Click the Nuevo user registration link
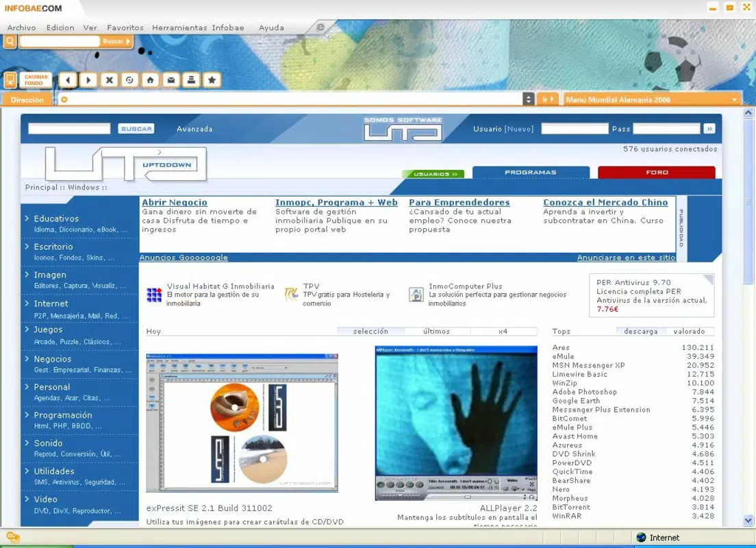This screenshot has height=548, width=756. tap(519, 129)
